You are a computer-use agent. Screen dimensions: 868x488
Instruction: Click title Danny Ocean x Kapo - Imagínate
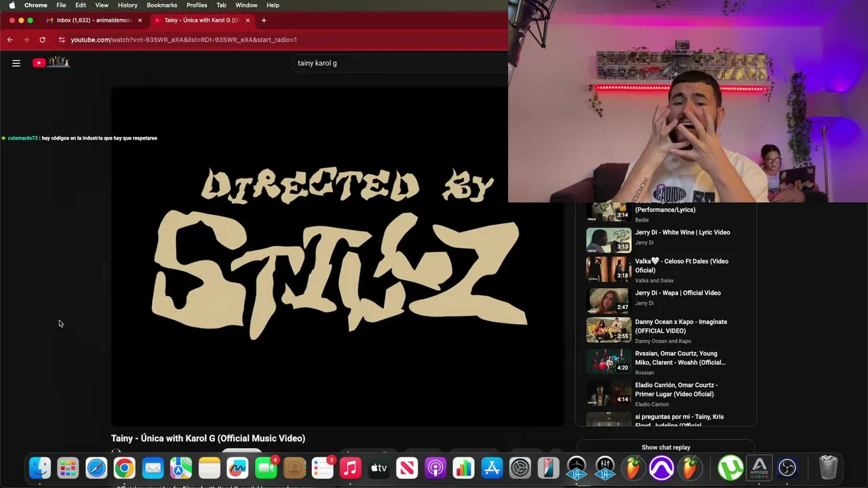coord(681,326)
